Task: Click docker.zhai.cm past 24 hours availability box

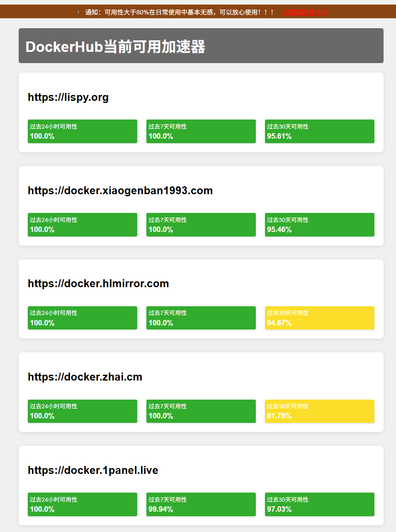Action: coord(83,411)
